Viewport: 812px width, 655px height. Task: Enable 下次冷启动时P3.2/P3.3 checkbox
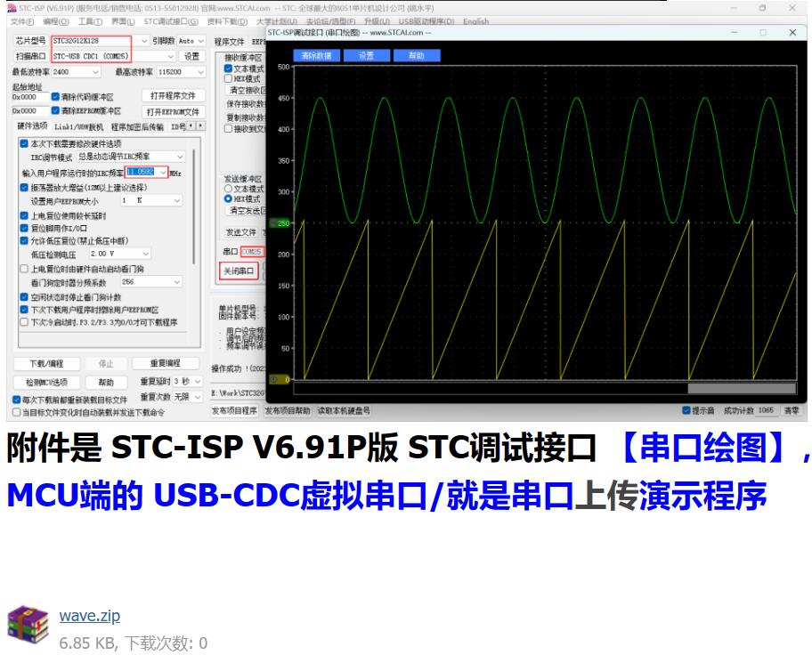pos(24,322)
